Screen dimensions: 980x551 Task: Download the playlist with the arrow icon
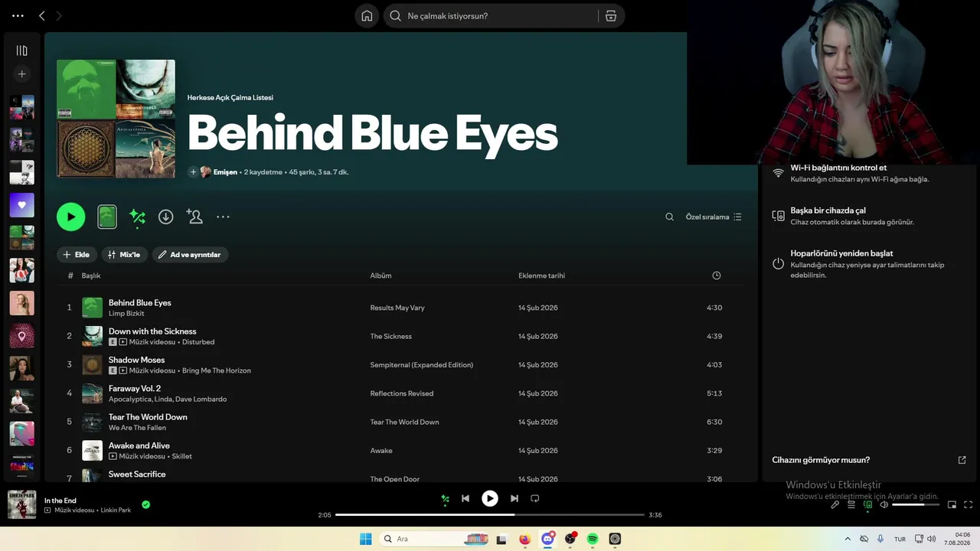pos(165,217)
